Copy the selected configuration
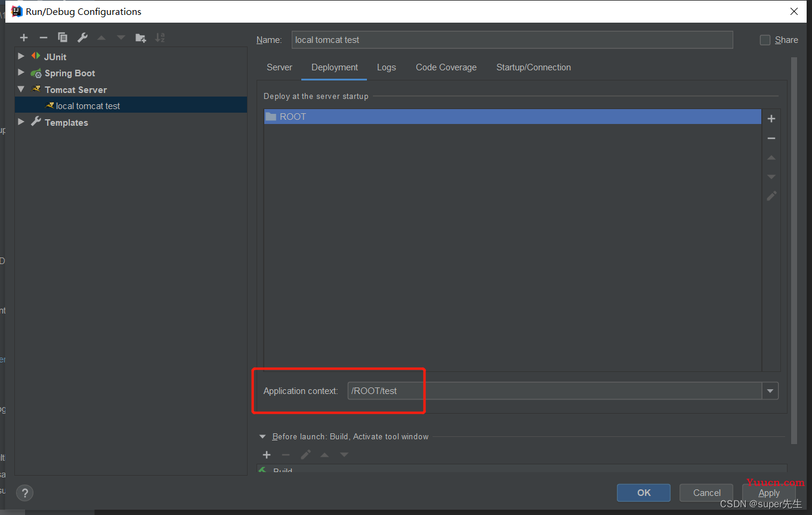The height and width of the screenshot is (515, 812). 63,38
